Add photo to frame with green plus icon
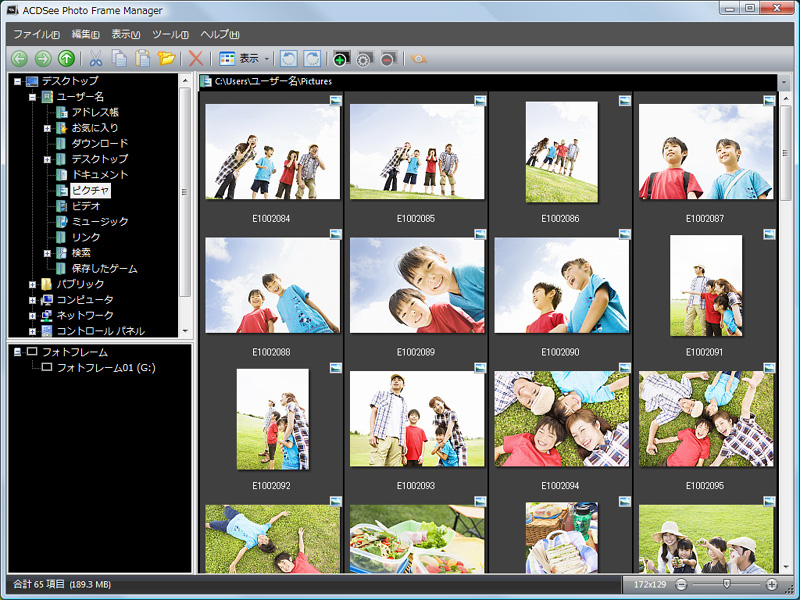Screen dimensions: 800x600 tap(338, 58)
